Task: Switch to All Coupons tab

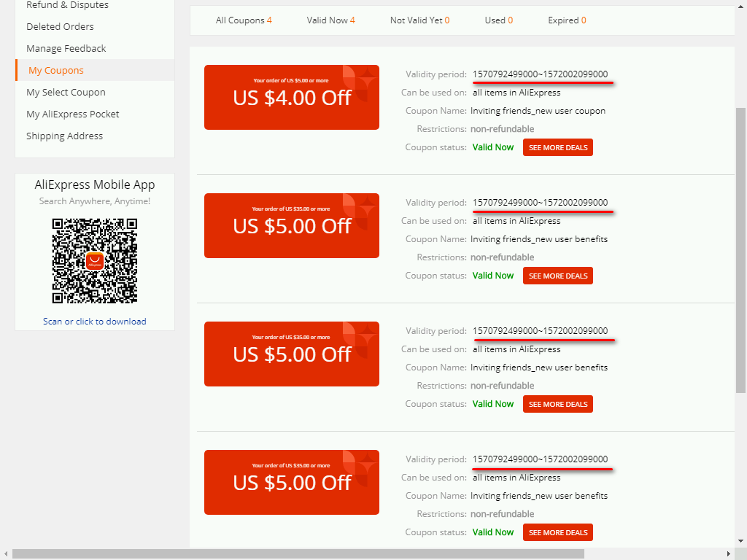Action: point(244,20)
